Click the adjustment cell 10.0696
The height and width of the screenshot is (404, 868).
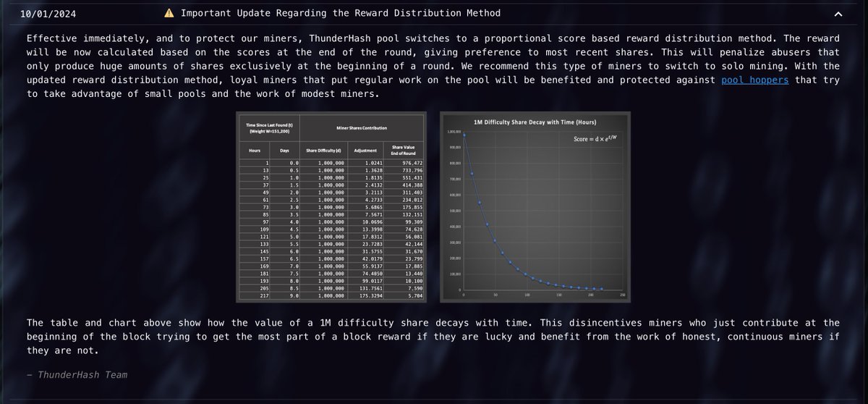tap(373, 222)
